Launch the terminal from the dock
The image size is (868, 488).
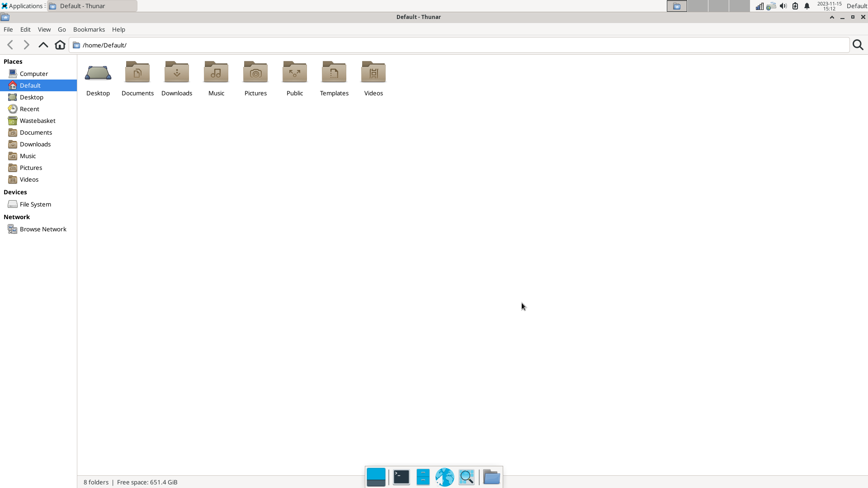401,477
